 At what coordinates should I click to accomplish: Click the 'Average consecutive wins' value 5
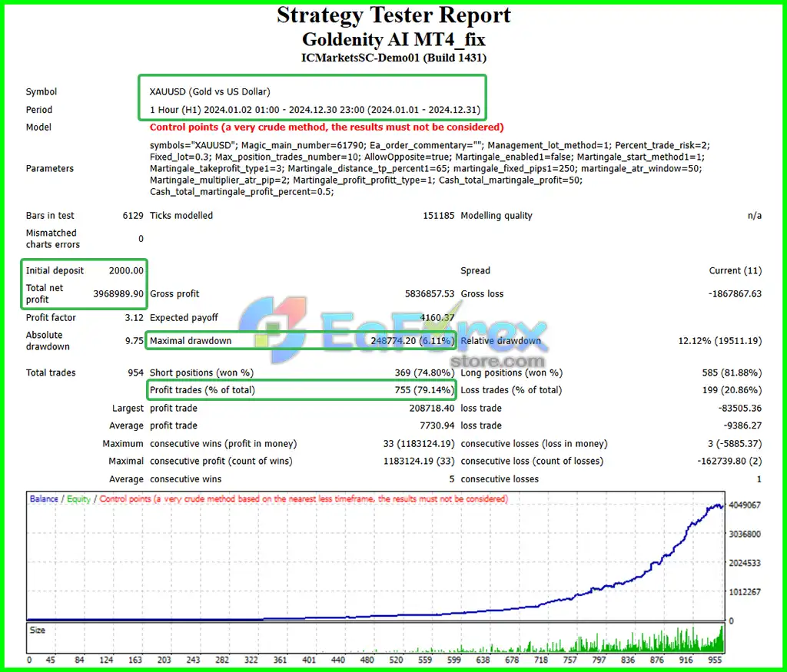point(452,479)
